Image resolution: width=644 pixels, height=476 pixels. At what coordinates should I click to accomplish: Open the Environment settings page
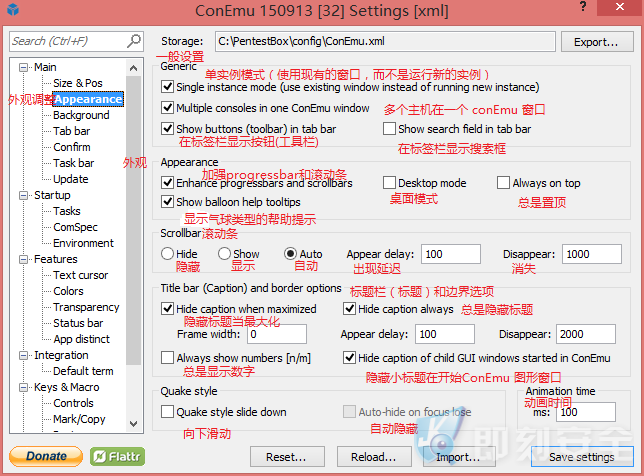[x=83, y=243]
